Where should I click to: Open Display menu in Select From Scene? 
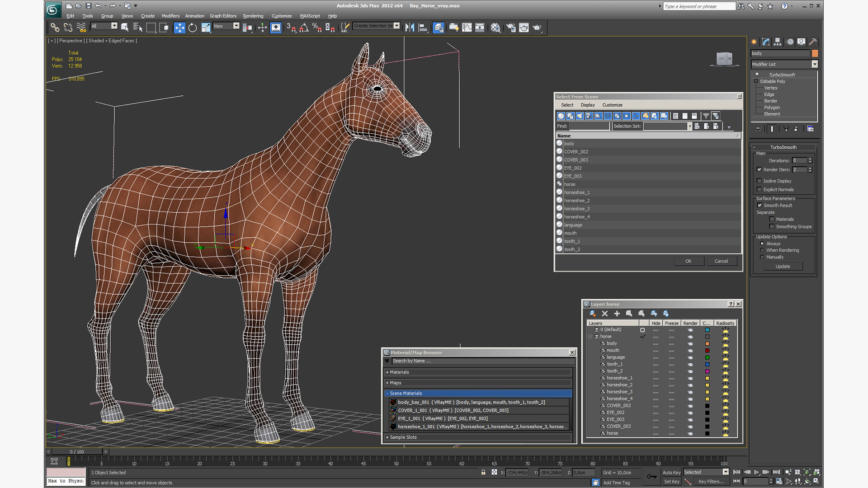tap(587, 105)
